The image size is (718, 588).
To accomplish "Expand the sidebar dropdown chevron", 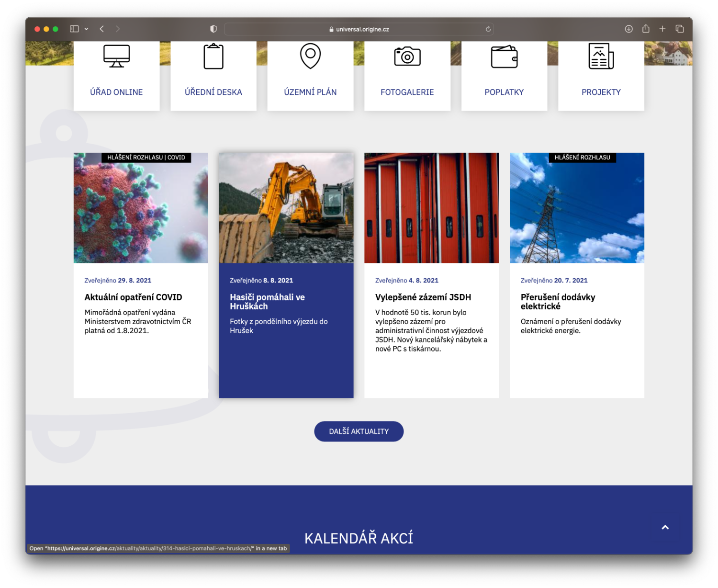I will (86, 29).
